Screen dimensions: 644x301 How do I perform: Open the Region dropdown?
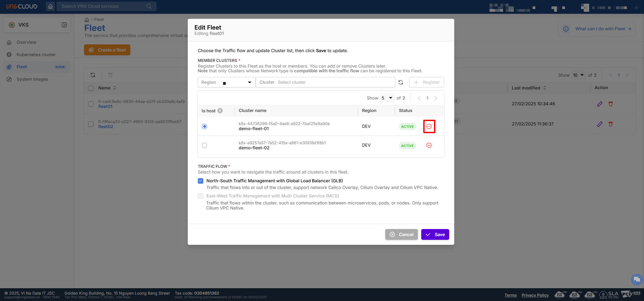tap(226, 82)
